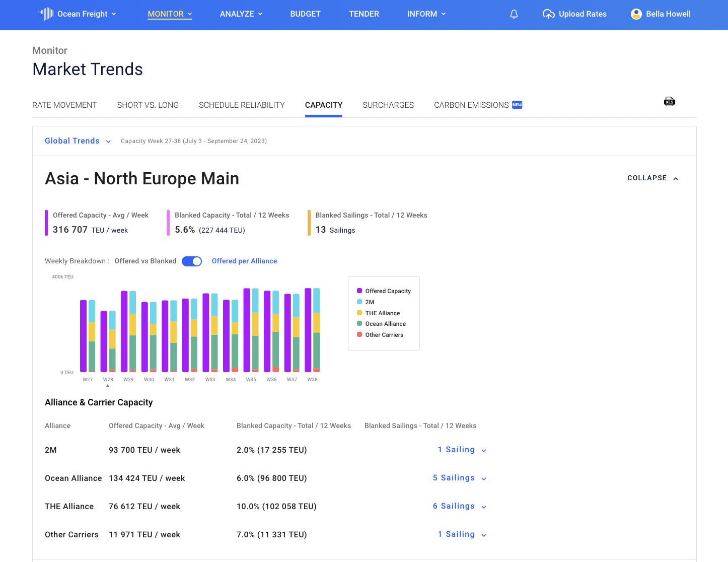Open the INFORM menu
This screenshot has height=562, width=728.
426,14
